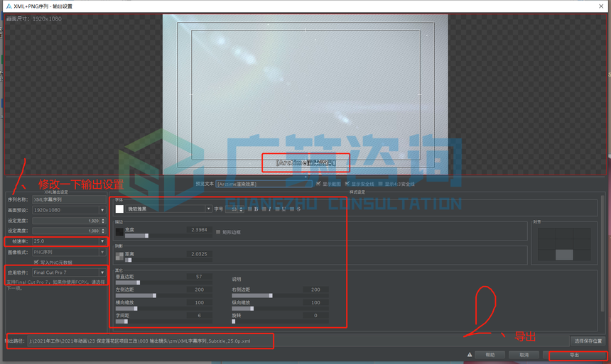
Task: Open the 帧速率 25.0 frame rate dropdown
Action: pos(69,241)
